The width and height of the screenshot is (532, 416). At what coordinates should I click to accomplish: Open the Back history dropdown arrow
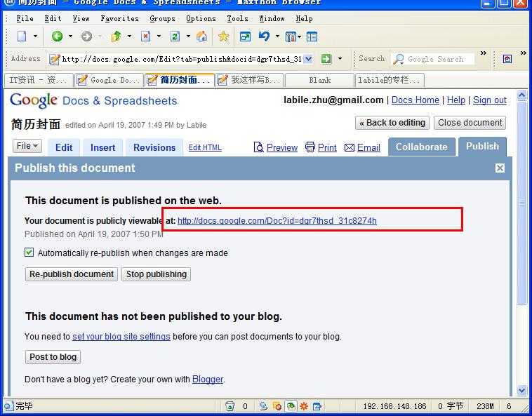coord(70,36)
